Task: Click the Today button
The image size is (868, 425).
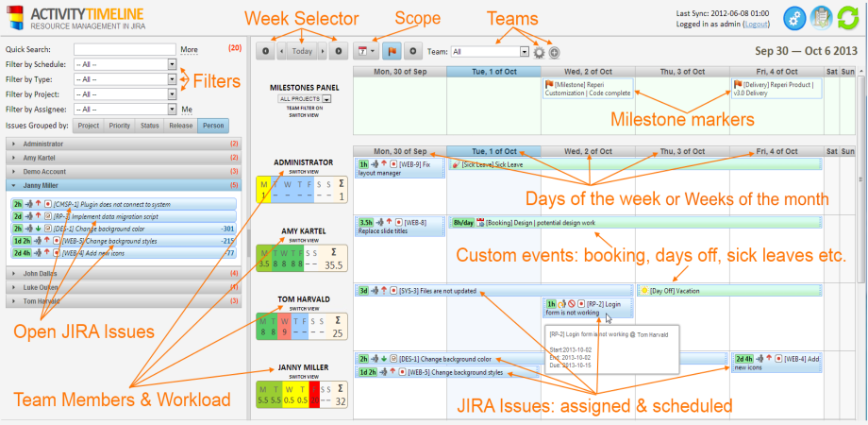Action: (x=300, y=50)
